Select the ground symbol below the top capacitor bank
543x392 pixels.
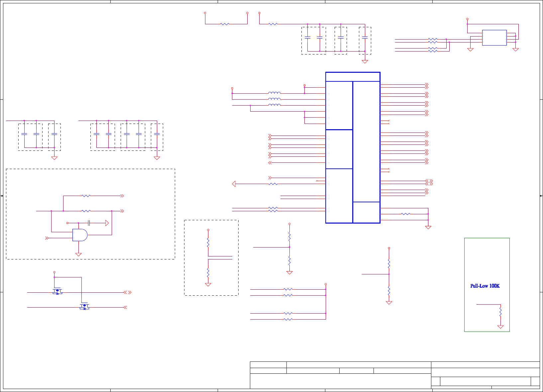click(365, 62)
